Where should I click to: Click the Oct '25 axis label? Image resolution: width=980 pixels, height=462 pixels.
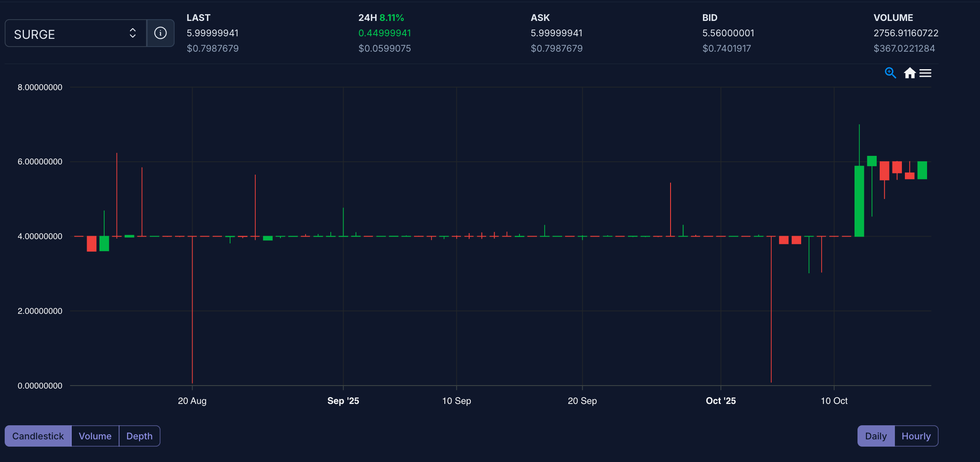(x=720, y=401)
